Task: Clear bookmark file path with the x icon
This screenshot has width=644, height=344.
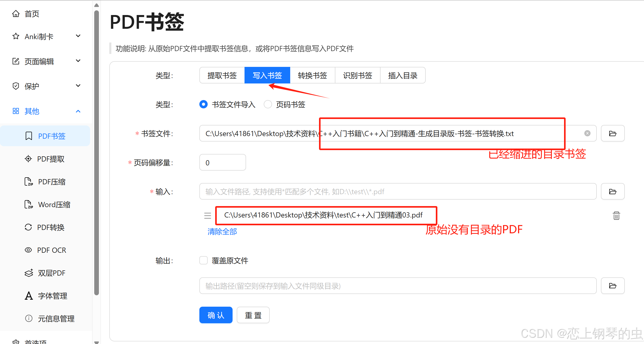Action: tap(587, 133)
